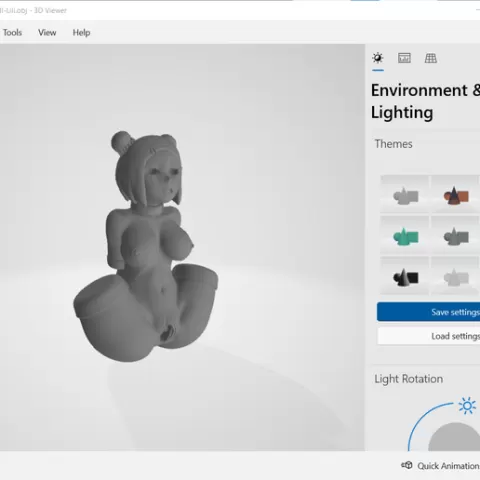Click the Quick Animation button

(440, 466)
